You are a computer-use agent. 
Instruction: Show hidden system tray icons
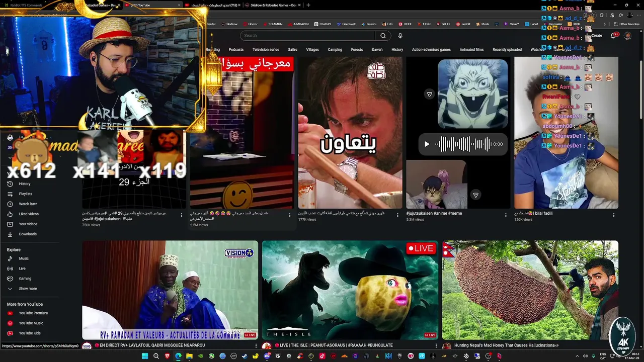pos(577,356)
